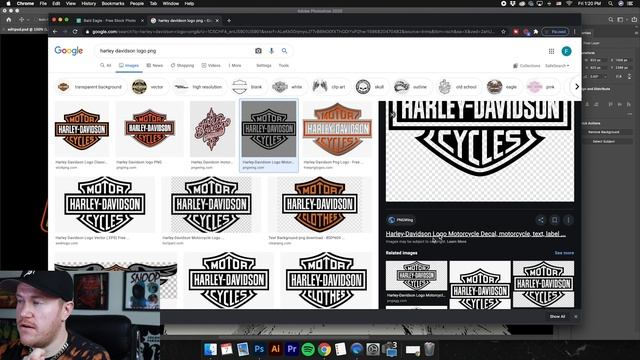Open Preview app from the Dock
Image resolution: width=640 pixels, height=360 pixels.
(x=243, y=349)
